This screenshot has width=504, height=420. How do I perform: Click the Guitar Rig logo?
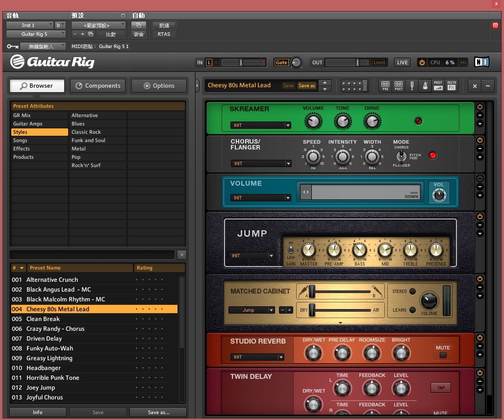click(52, 62)
